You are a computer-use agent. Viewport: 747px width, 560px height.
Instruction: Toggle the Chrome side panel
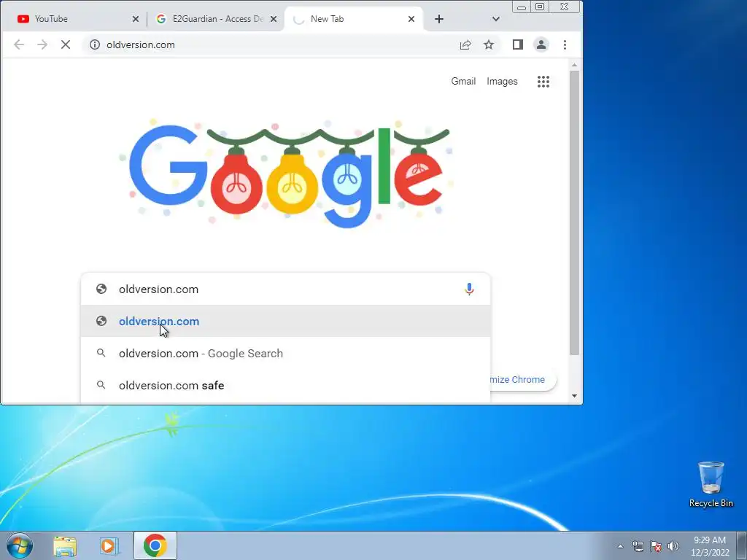coord(518,44)
